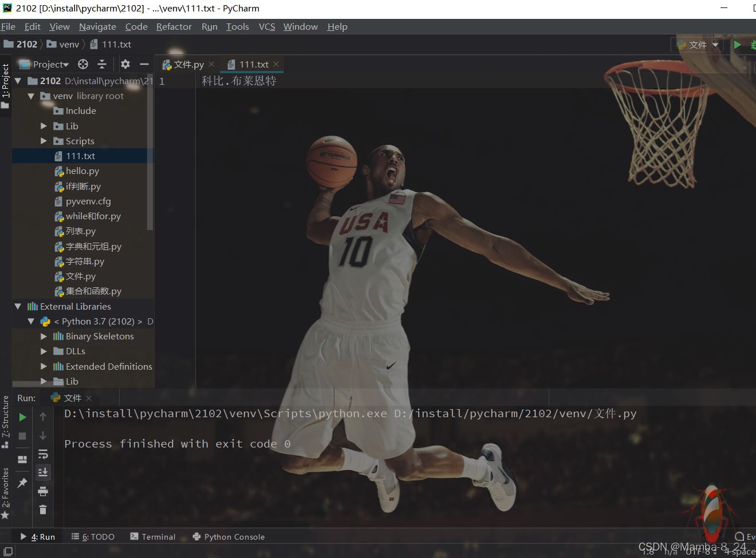Viewport: 756px width, 558px height.
Task: Pin the Run tab with pin icon
Action: (22, 483)
